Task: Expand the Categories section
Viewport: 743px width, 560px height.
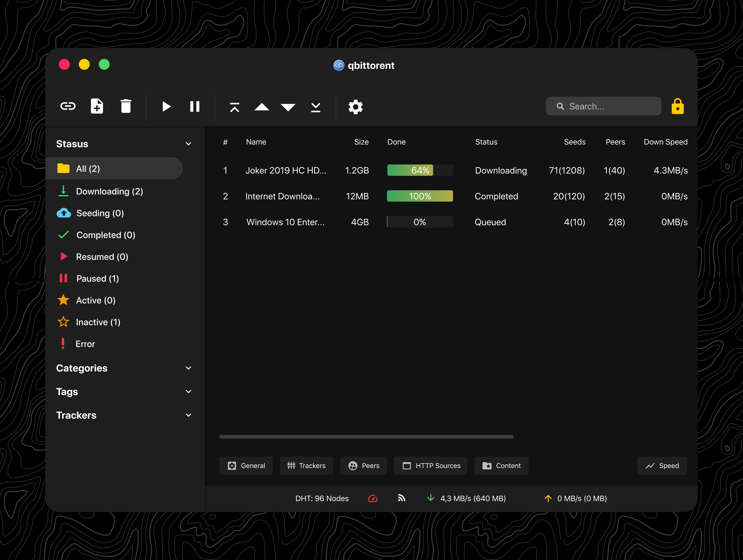Action: (x=188, y=368)
